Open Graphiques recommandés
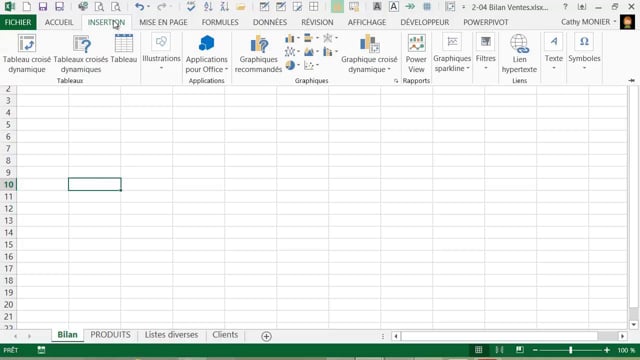The height and width of the screenshot is (360, 640). pos(258,53)
